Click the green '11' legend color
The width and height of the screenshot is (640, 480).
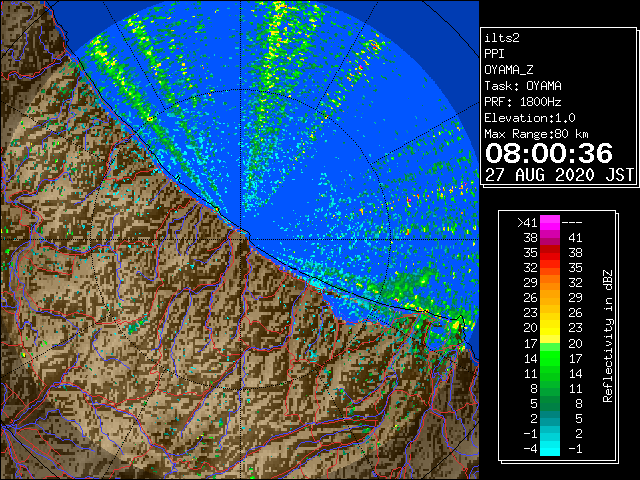550,373
